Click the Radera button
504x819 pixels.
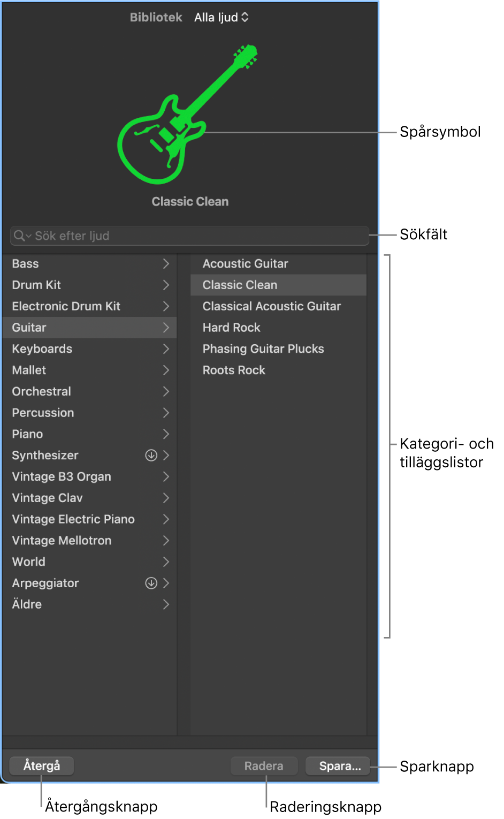point(264,766)
